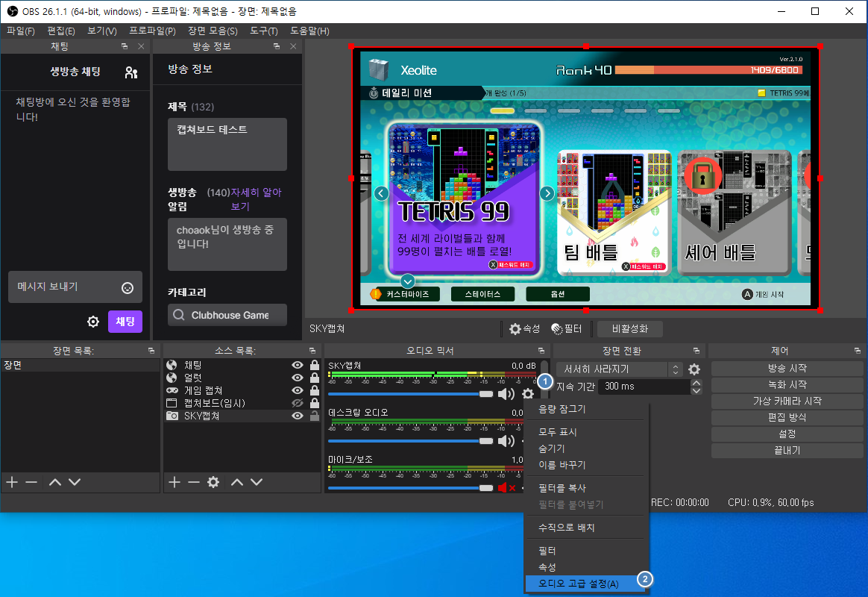Open the 프로파일(P) menu

point(152,31)
